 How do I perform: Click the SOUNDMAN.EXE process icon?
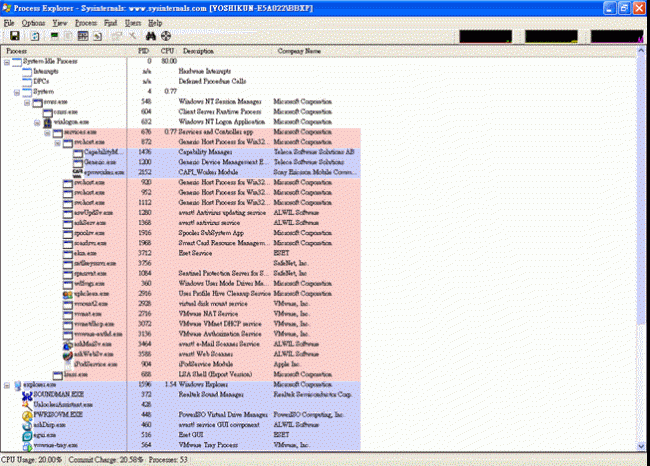tap(25, 395)
